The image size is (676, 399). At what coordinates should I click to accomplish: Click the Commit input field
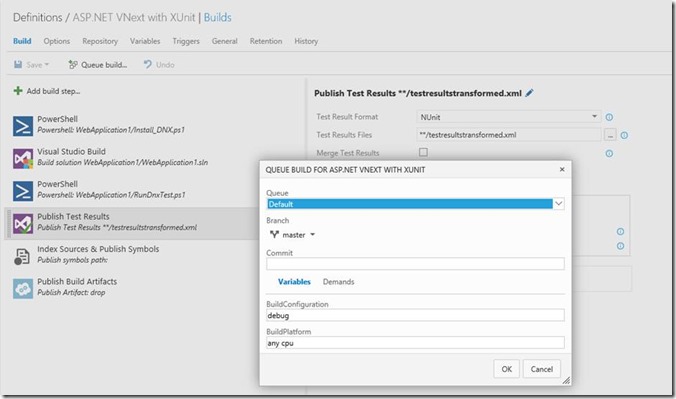coord(415,264)
